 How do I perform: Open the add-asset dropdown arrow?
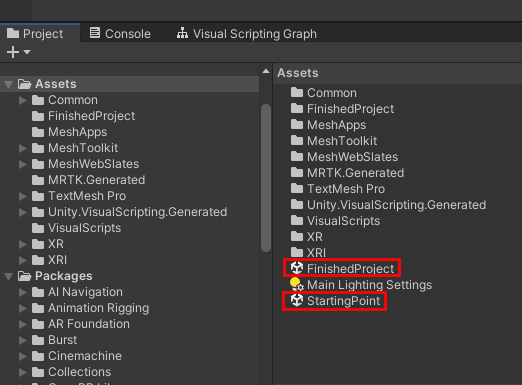pos(27,52)
